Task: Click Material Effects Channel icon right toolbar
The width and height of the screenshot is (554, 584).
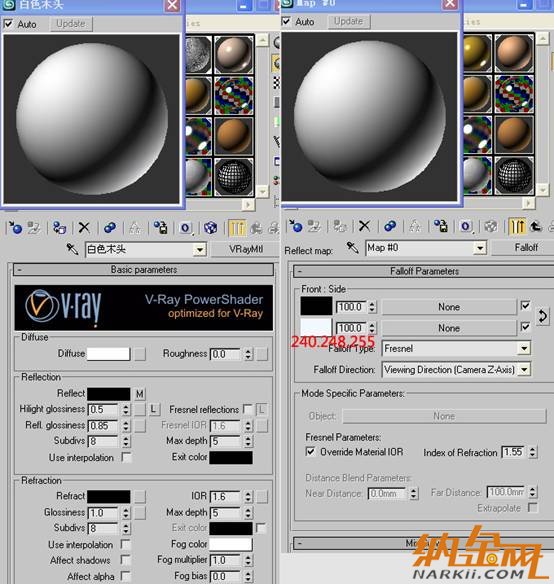Action: pyautogui.click(x=466, y=226)
